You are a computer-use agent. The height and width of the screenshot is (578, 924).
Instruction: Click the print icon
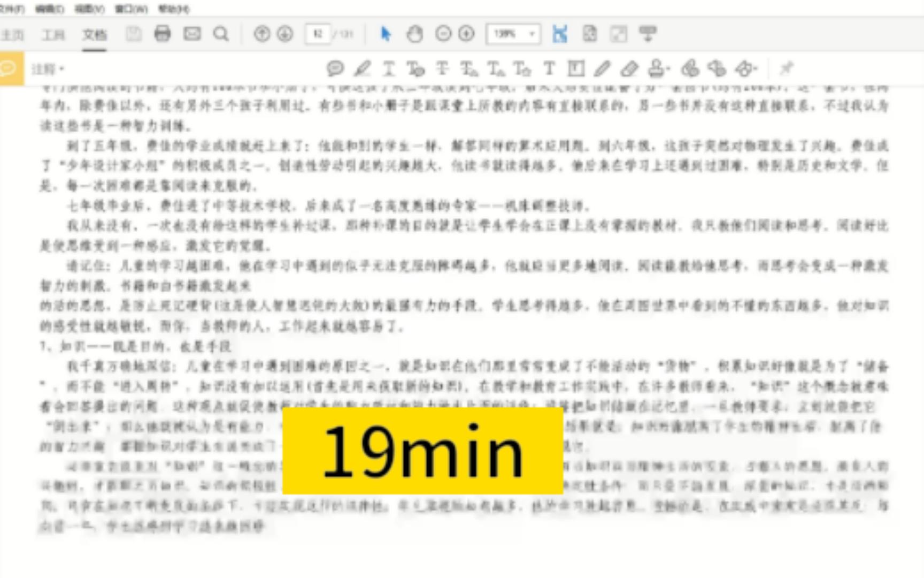tap(163, 34)
